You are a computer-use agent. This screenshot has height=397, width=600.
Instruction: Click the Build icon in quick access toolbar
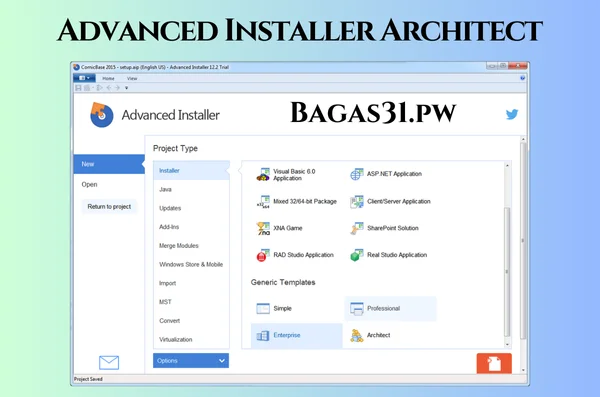coord(87,88)
